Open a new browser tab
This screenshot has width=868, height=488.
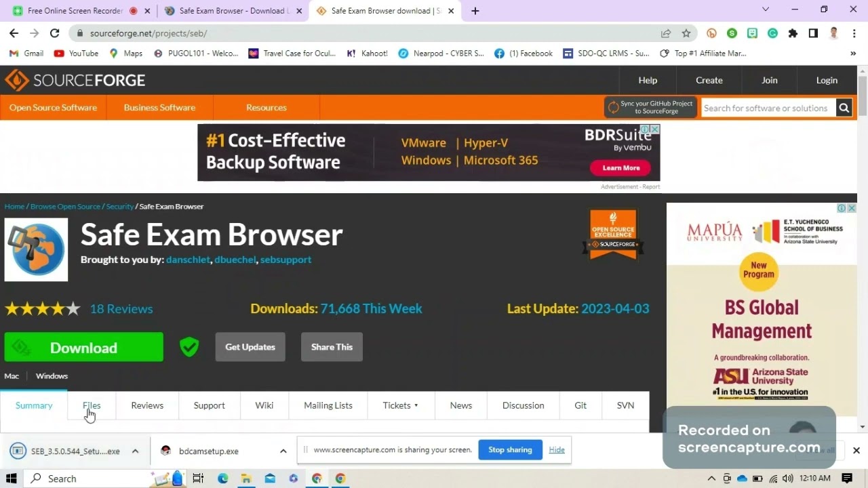(x=475, y=11)
